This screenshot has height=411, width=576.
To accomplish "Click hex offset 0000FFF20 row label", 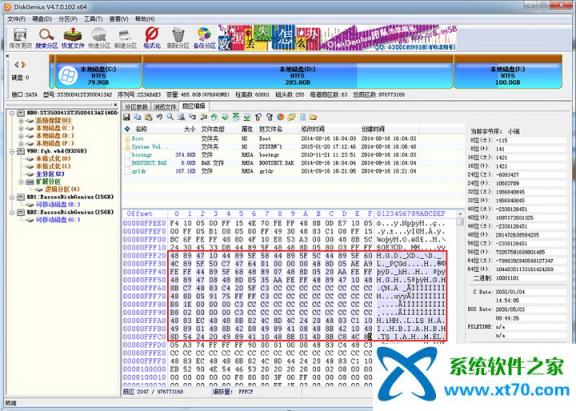I will (x=145, y=255).
